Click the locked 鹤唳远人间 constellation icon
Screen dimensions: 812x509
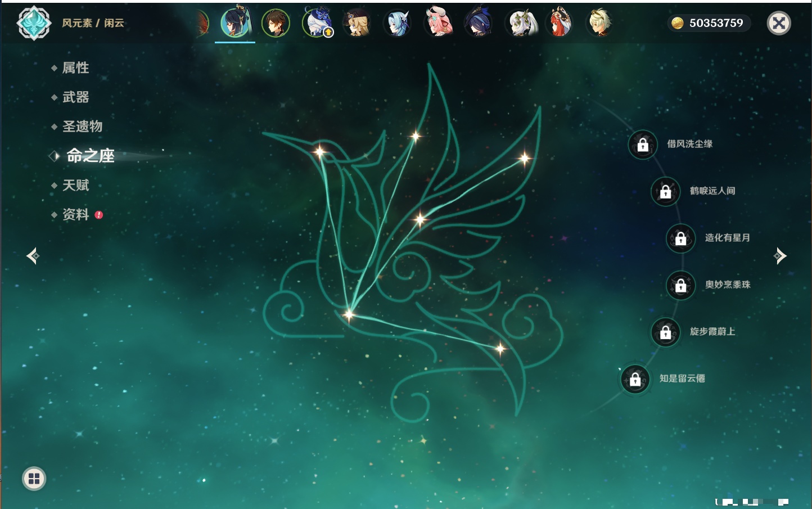(666, 191)
